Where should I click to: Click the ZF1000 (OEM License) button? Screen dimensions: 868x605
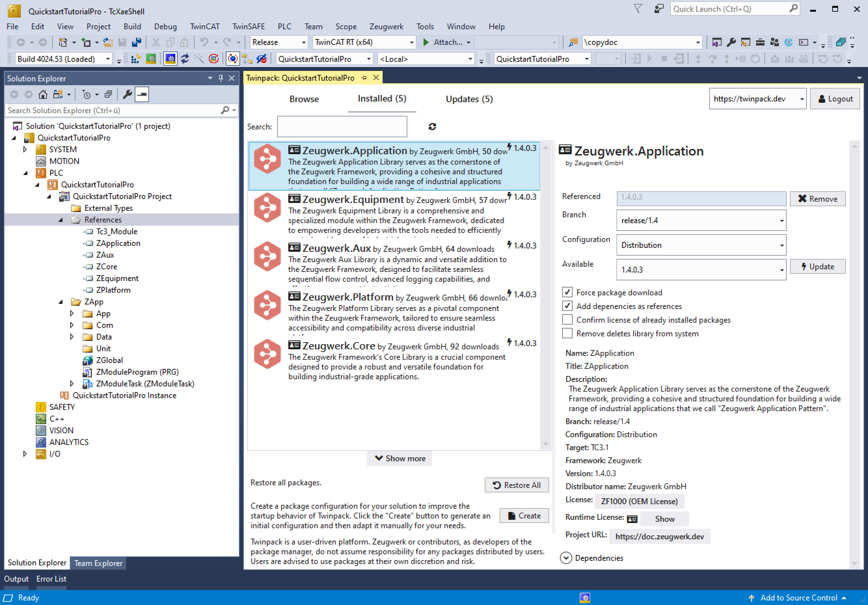pyautogui.click(x=639, y=501)
